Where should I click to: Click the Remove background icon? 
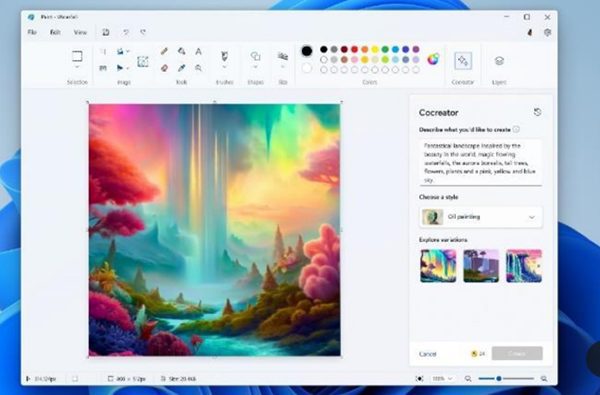143,62
